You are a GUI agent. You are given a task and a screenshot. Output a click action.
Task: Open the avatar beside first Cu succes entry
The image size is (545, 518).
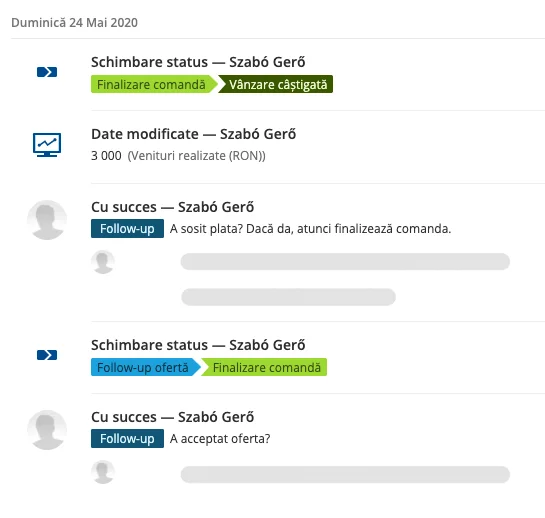(x=47, y=220)
